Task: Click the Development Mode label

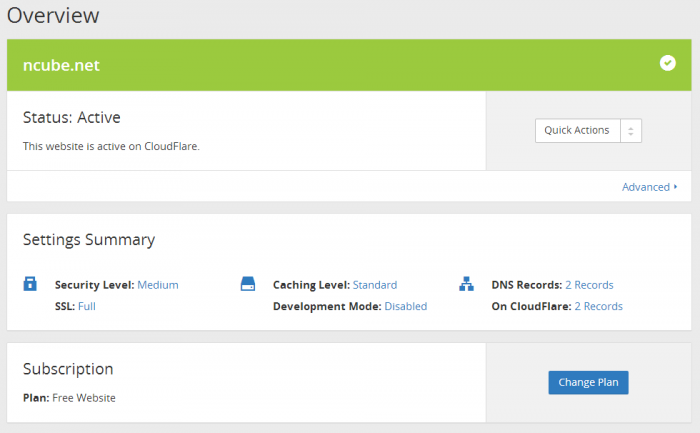Action: pyautogui.click(x=327, y=306)
